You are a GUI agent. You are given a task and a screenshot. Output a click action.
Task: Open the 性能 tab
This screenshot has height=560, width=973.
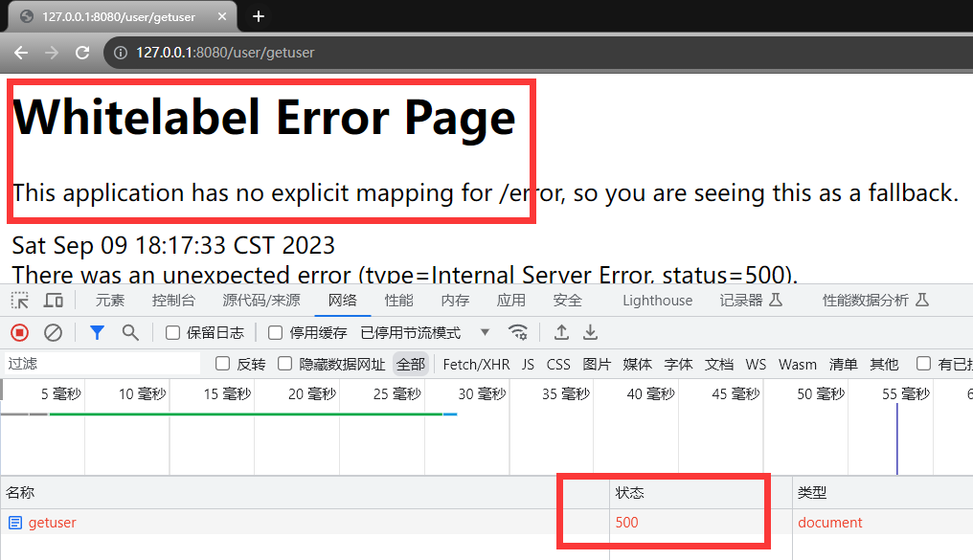399,301
